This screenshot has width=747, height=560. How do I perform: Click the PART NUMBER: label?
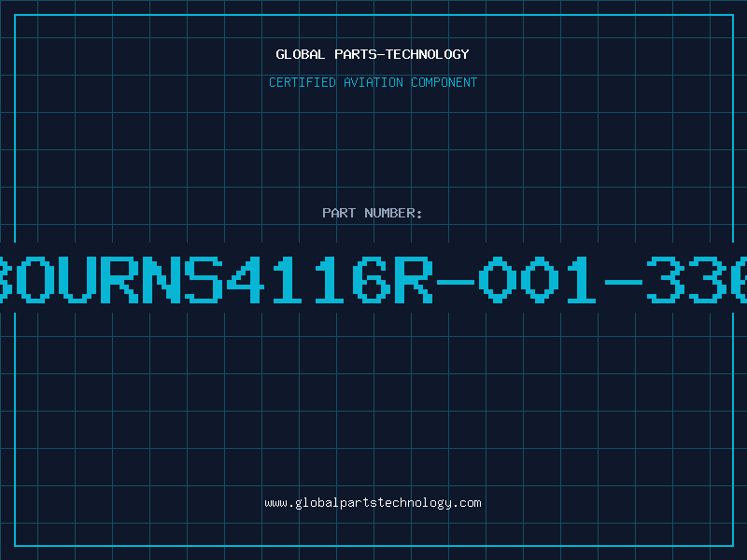373,213
